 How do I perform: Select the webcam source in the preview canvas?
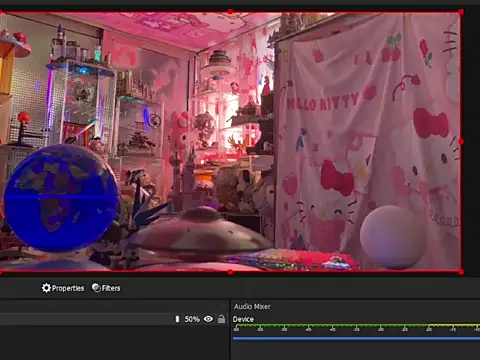pos(230,142)
